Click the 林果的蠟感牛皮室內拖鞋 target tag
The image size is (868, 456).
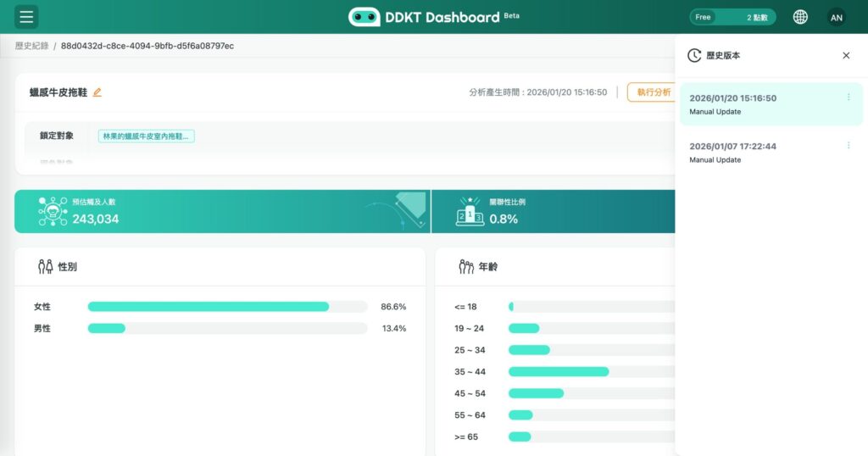pos(146,136)
